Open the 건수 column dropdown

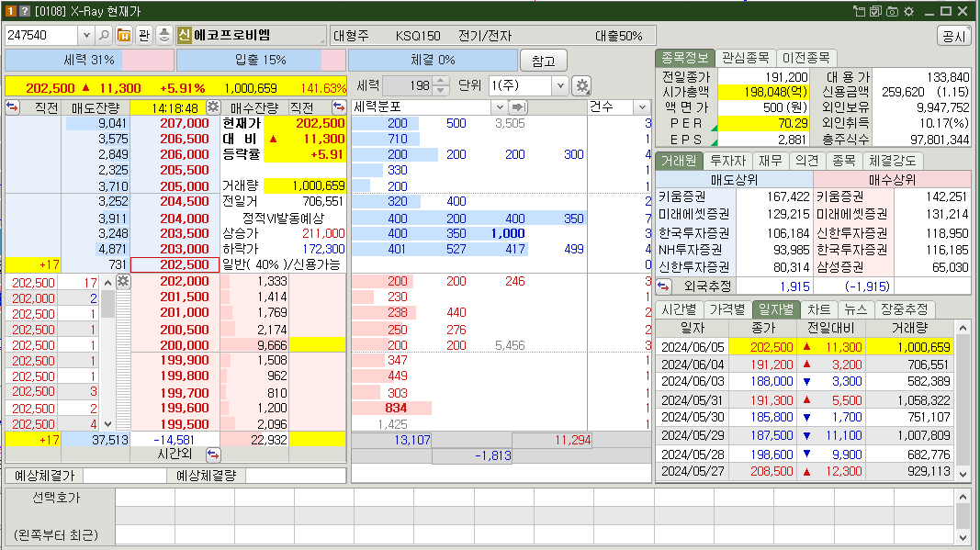642,107
